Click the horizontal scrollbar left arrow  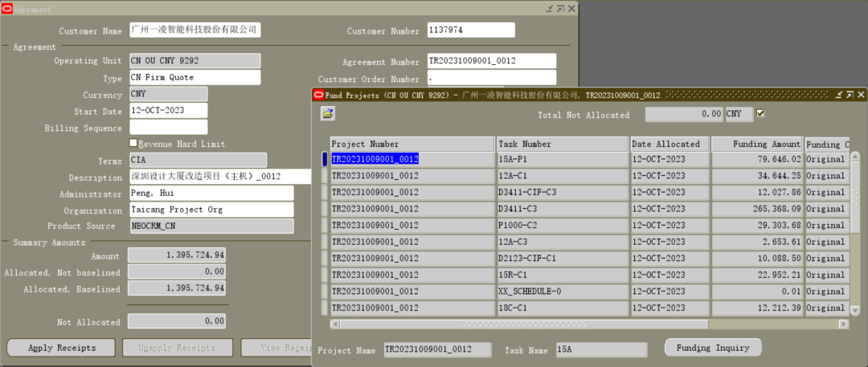point(334,324)
